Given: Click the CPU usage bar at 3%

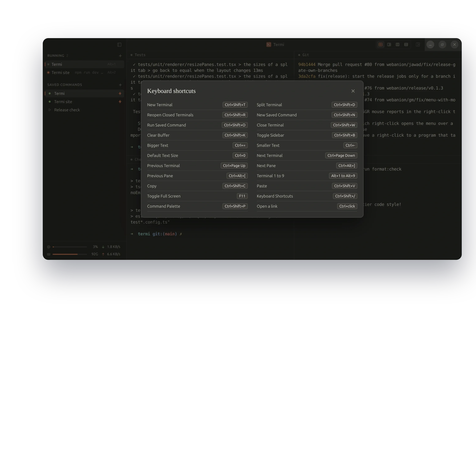Looking at the screenshot, I should 69,247.
